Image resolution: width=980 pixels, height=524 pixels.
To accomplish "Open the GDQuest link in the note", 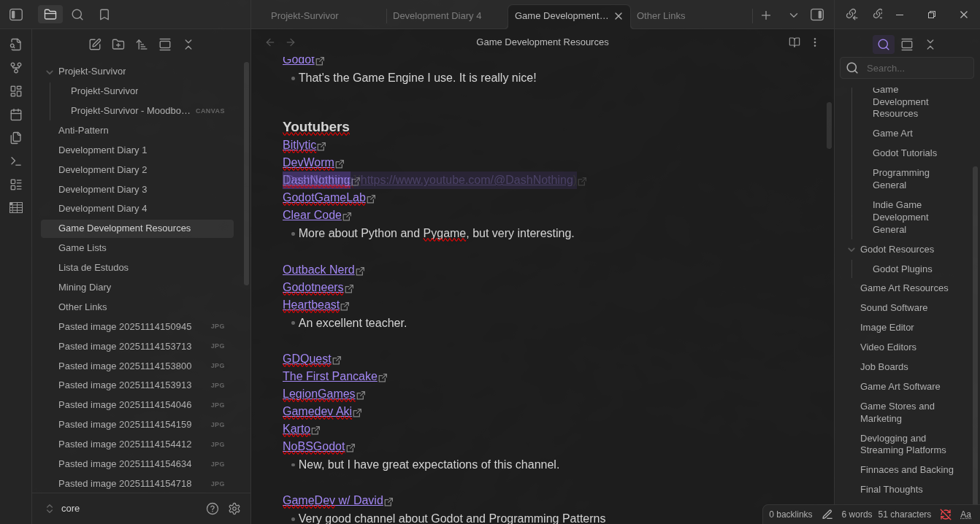I will (307, 359).
